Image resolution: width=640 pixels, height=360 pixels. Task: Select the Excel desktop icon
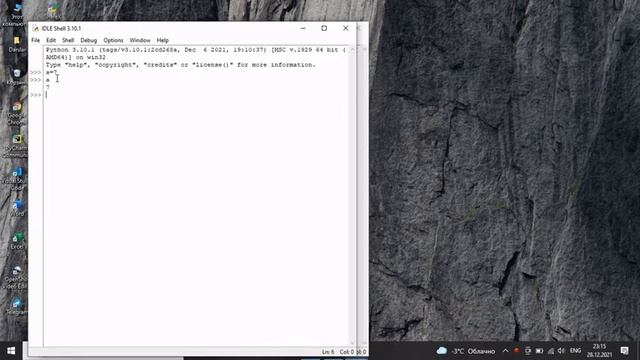(17, 241)
